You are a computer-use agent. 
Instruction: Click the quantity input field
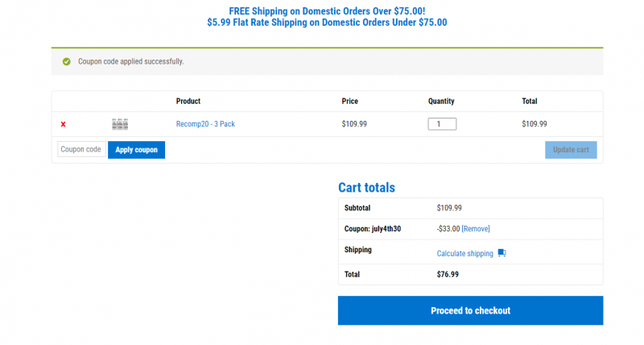(x=442, y=124)
